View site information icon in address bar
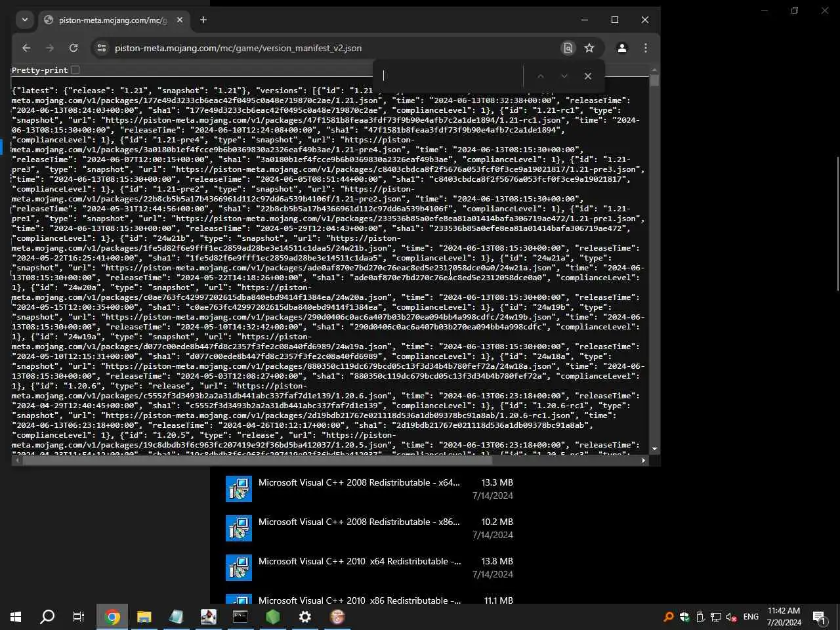This screenshot has width=840, height=630. pyautogui.click(x=101, y=48)
